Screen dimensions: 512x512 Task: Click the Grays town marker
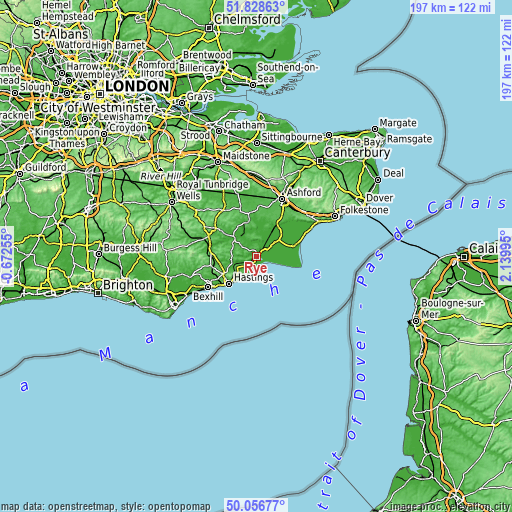pos(182,103)
